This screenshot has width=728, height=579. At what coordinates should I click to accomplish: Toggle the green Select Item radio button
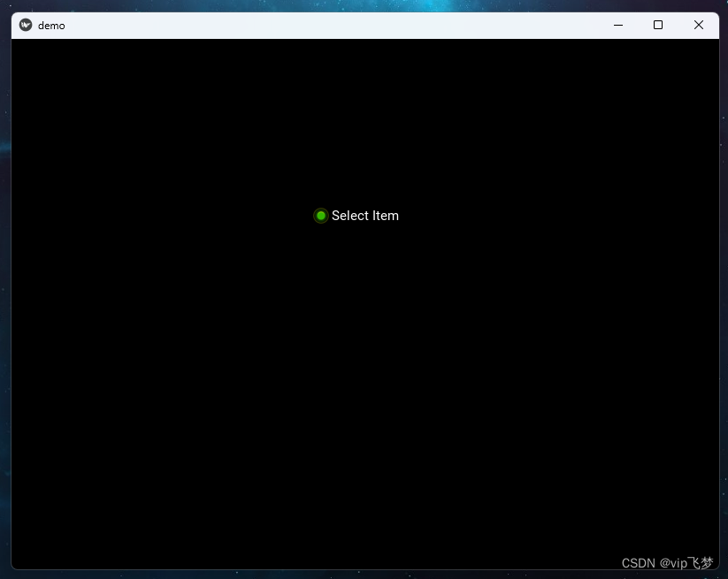tap(321, 216)
